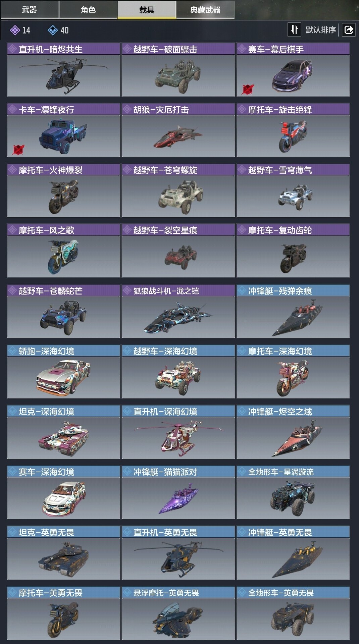The image size is (359, 644).
Task: Click the 狐狼战斗机-泷之铠 title bar
Action: point(178,290)
